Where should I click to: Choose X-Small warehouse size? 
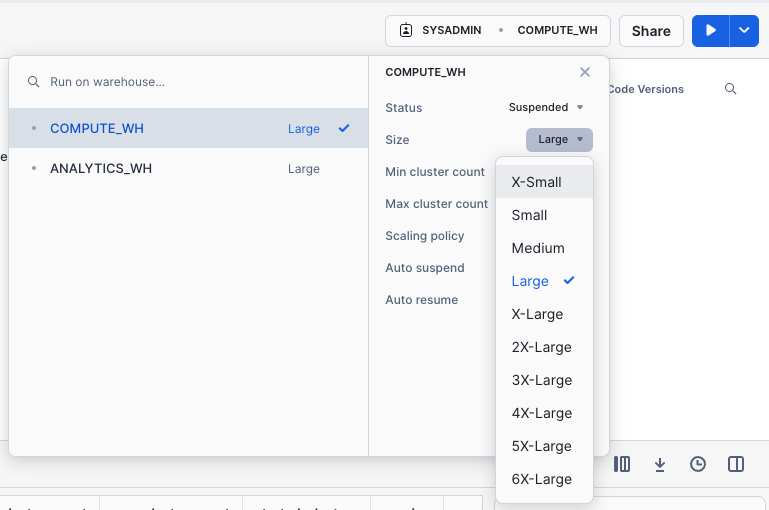pyautogui.click(x=544, y=182)
